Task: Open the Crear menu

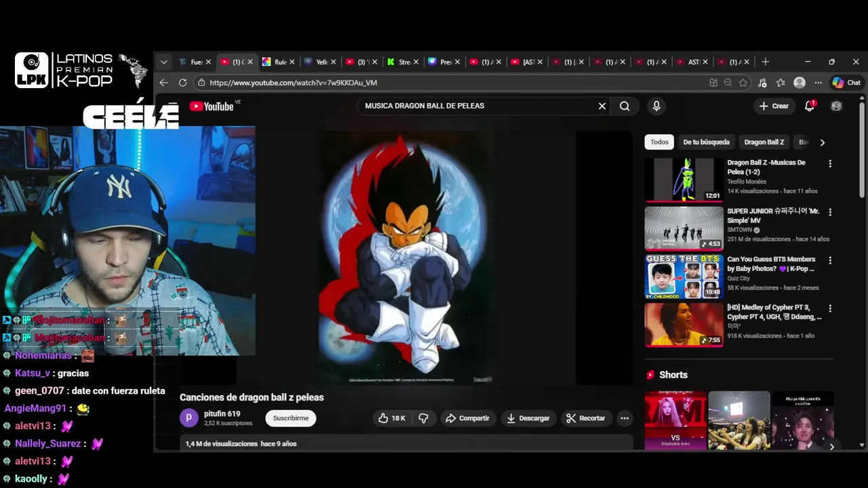Action: pyautogui.click(x=774, y=106)
